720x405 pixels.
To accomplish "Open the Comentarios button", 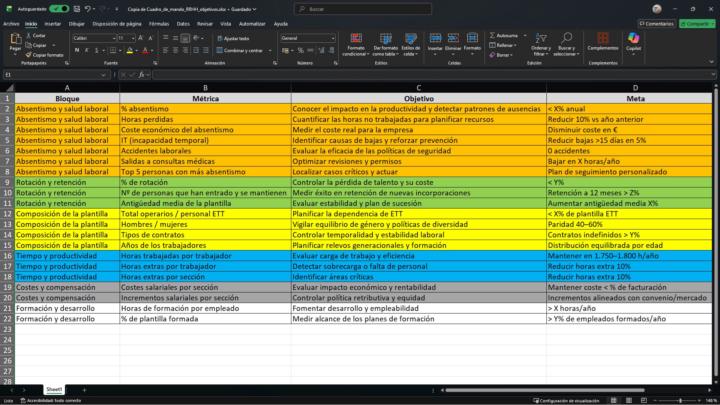I will coord(657,23).
